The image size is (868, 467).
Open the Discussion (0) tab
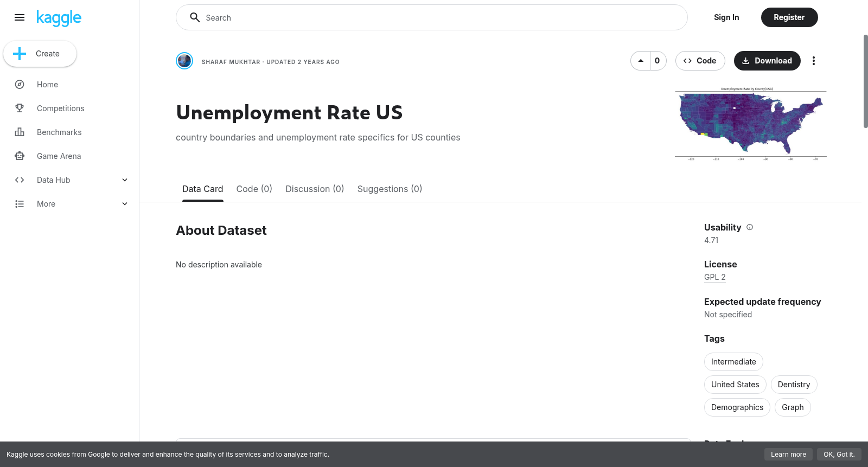(x=315, y=189)
